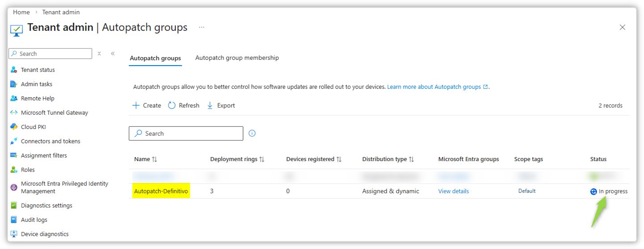644x249 pixels.
Task: Refresh the Autopatch groups list
Action: 184,106
